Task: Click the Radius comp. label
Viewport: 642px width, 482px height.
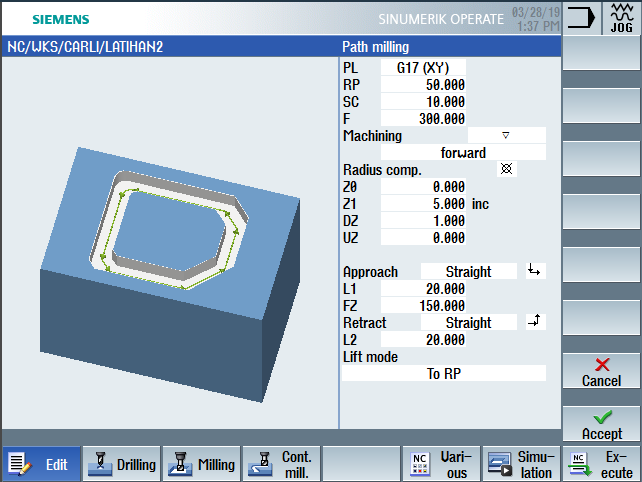Action: click(382, 170)
